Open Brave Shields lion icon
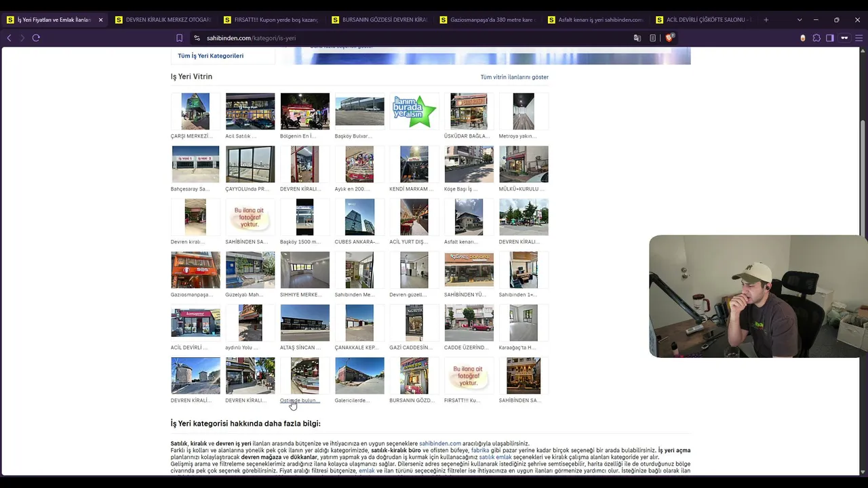 coord(669,38)
